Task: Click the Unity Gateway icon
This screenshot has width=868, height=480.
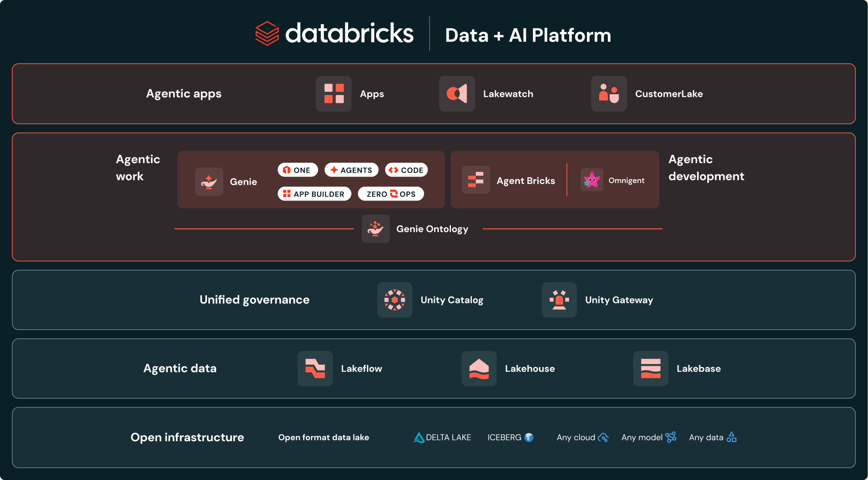Action: coord(559,300)
